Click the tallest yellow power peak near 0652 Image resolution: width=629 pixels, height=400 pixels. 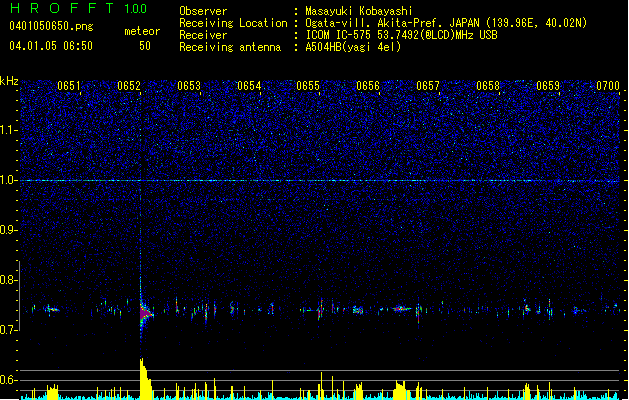pos(145,379)
